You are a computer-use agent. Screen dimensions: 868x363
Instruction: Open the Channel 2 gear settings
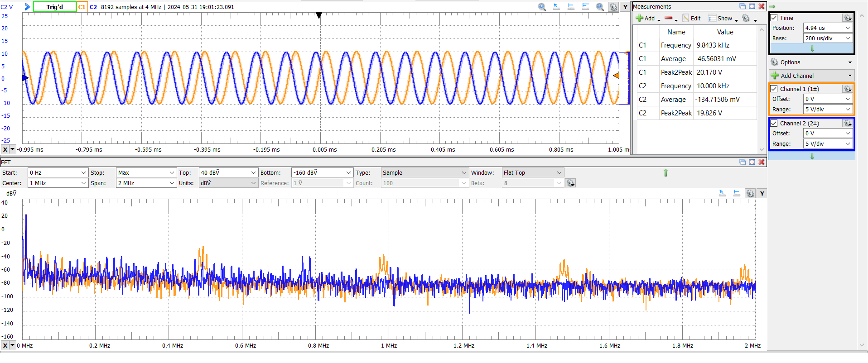847,124
